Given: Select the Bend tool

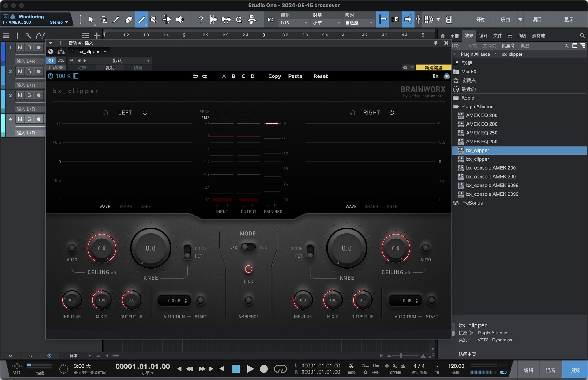Looking at the screenshot, I should (x=167, y=20).
